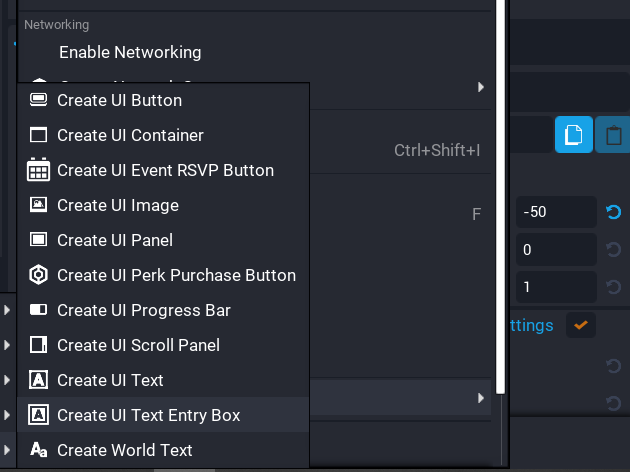
Task: Choose Create UI Text Entry Box
Action: pyautogui.click(x=149, y=415)
